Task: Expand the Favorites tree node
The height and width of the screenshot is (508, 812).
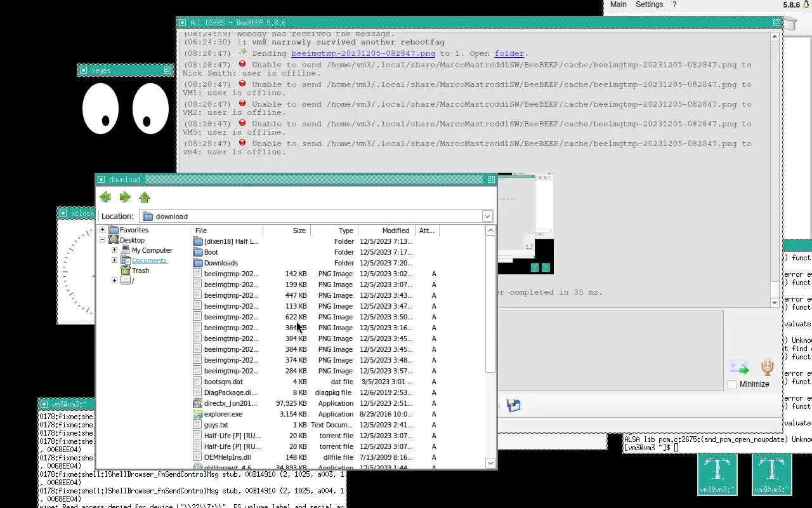Action: (x=103, y=230)
